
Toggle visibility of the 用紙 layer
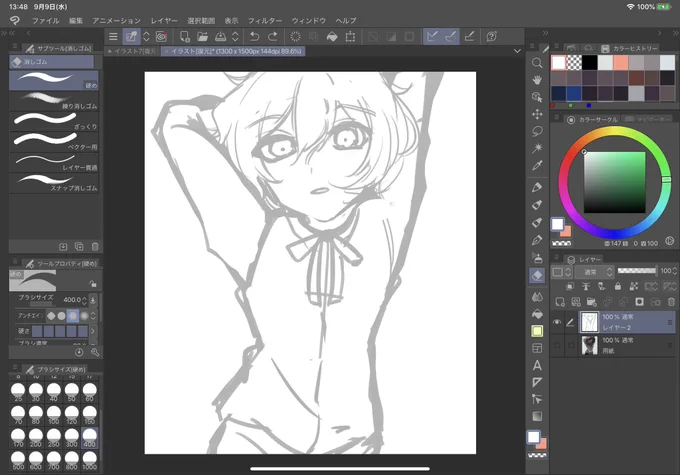(x=557, y=345)
